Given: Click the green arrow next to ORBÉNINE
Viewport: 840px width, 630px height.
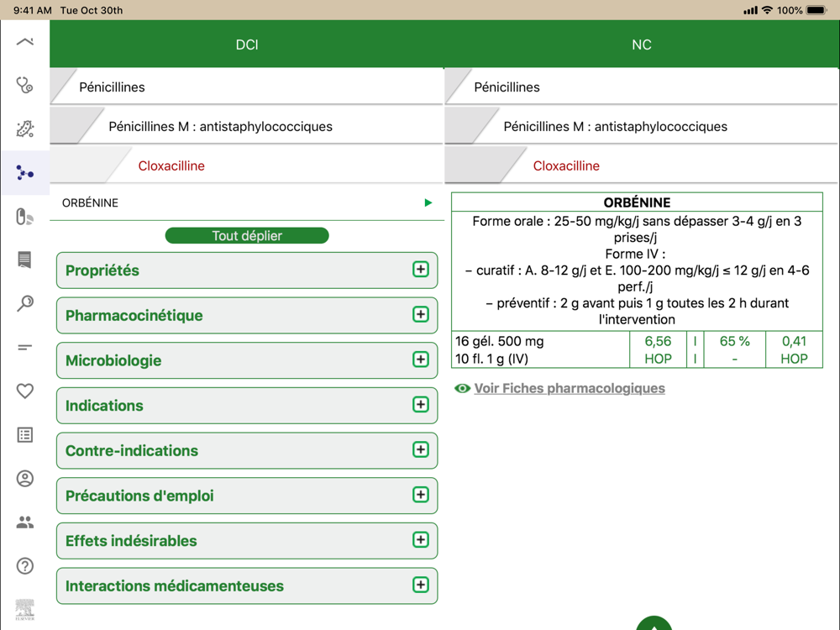Looking at the screenshot, I should pos(428,202).
